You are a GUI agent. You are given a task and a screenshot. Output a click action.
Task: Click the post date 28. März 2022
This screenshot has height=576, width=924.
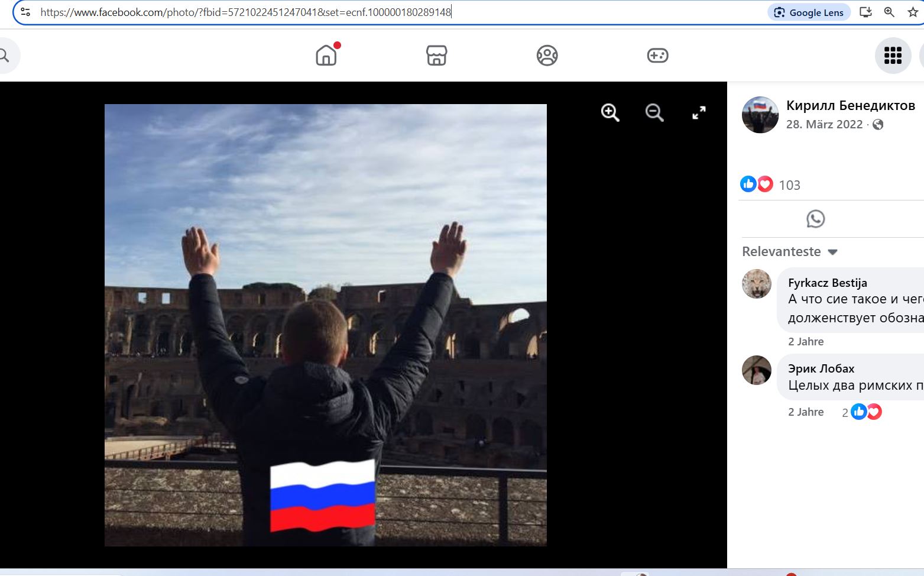pyautogui.click(x=824, y=124)
